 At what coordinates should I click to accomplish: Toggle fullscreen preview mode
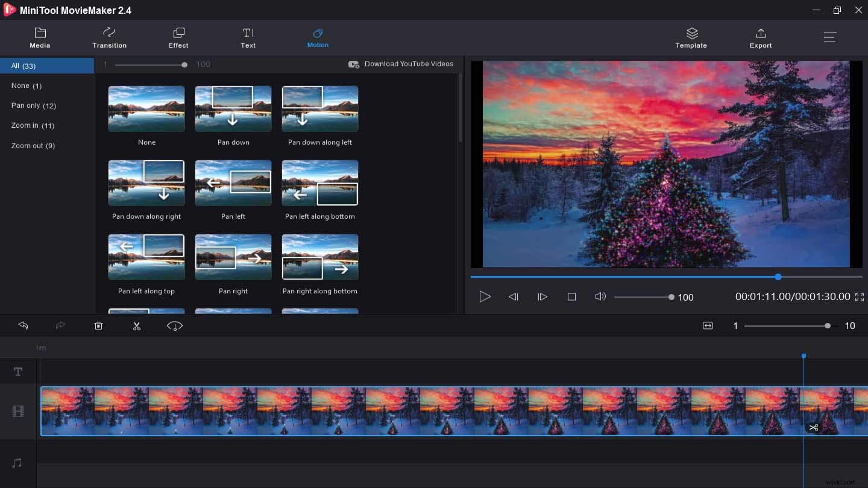pos(860,296)
